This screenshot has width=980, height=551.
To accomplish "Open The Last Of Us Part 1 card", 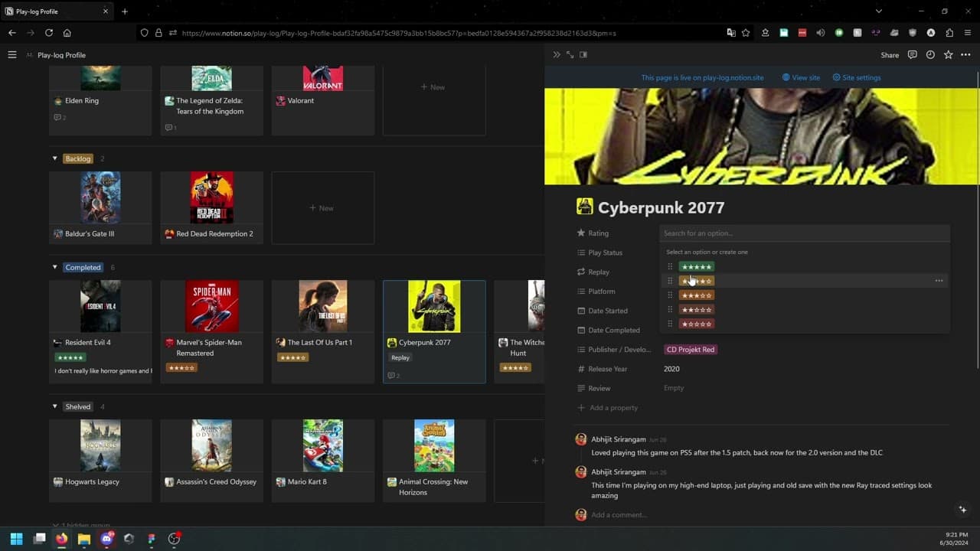I will pos(323,331).
